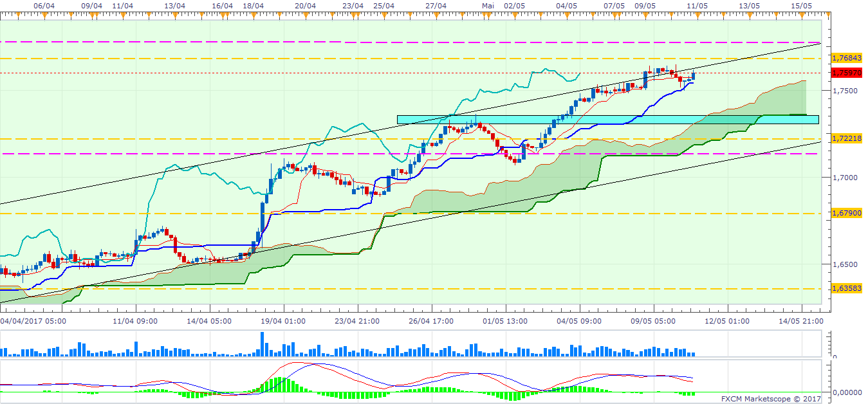
Task: Click the 'Mai' month label on top axis
Action: point(488,5)
